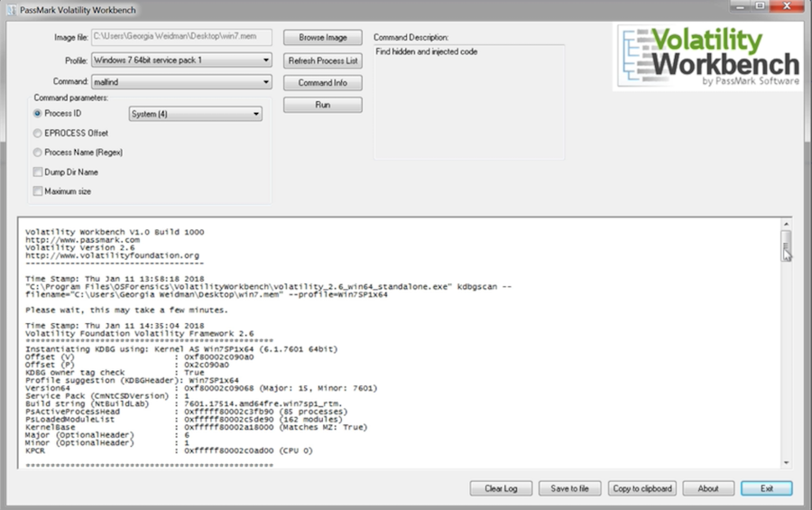Select the Process ID radio button
The image size is (812, 510).
pyautogui.click(x=37, y=113)
